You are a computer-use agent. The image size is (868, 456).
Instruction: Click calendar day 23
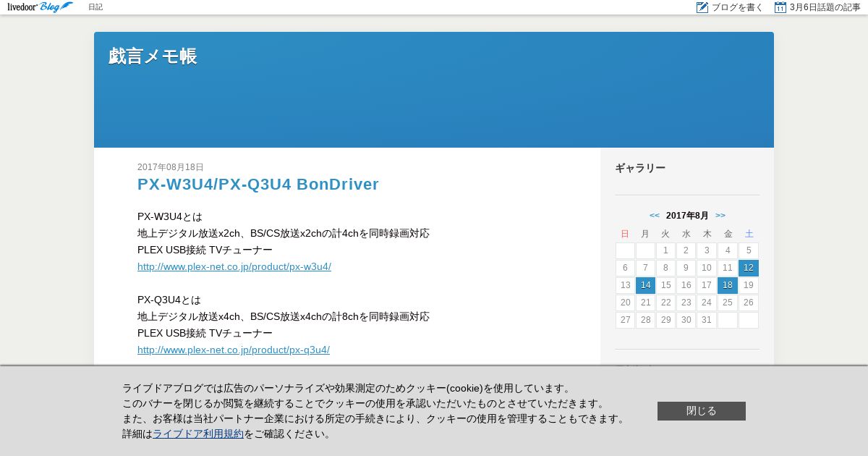[686, 303]
